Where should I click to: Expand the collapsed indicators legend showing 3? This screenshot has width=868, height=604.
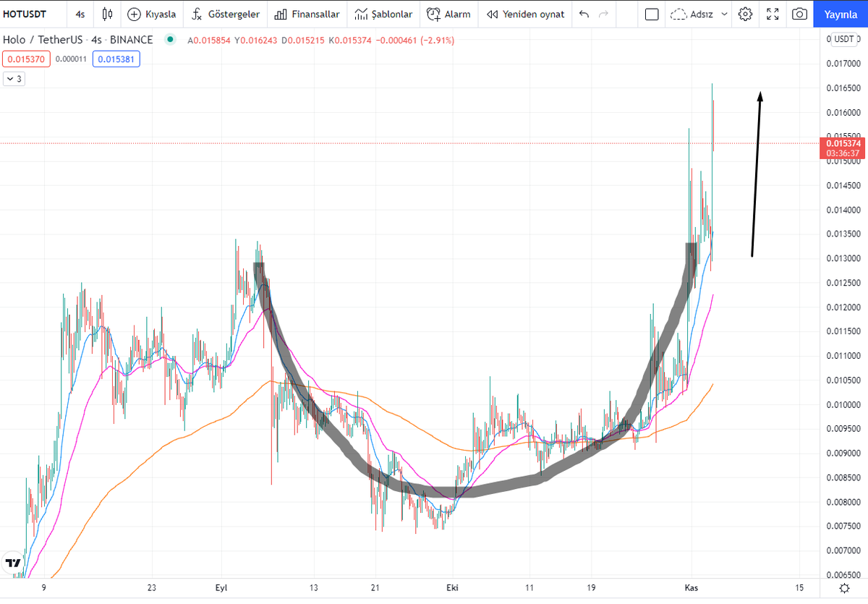click(14, 79)
